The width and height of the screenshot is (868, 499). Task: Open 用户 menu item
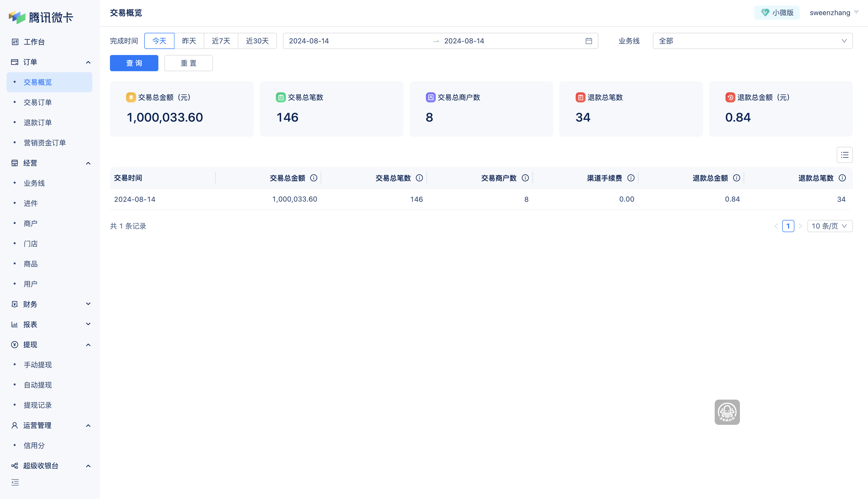click(49, 284)
